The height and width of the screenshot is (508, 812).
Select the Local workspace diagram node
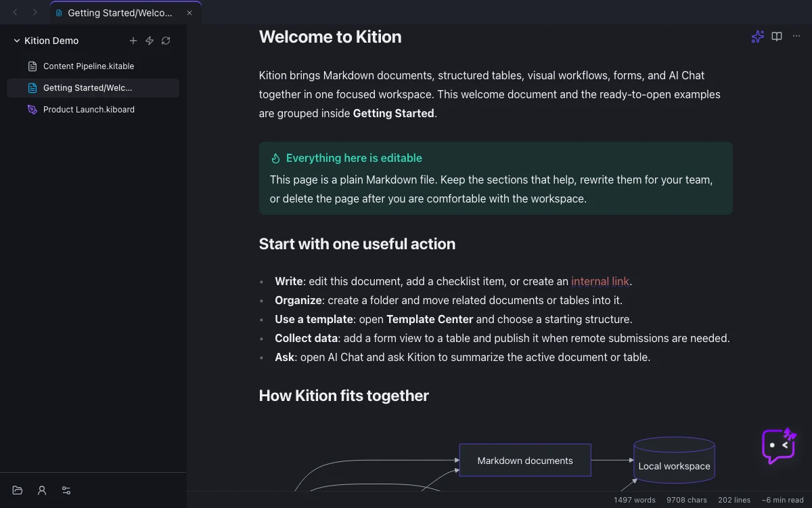click(x=674, y=461)
